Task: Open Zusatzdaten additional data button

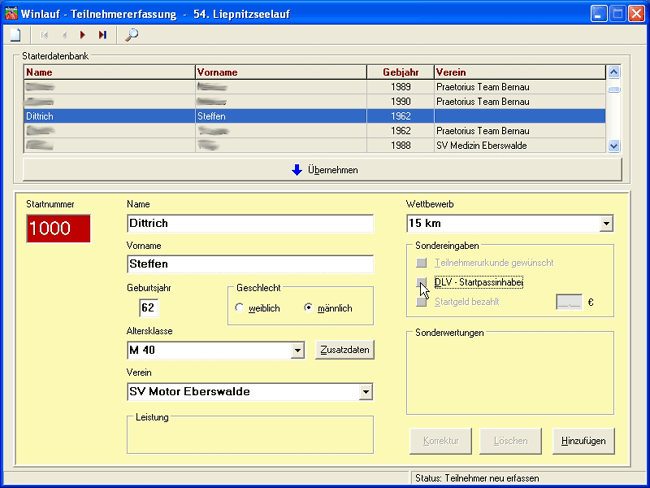Action: point(345,350)
